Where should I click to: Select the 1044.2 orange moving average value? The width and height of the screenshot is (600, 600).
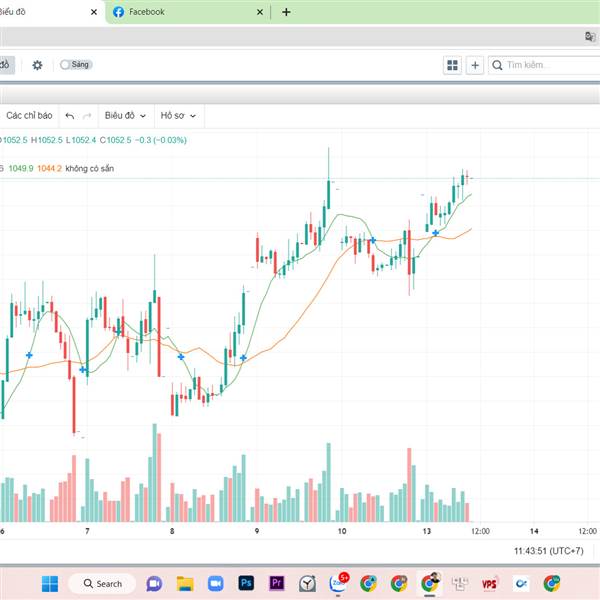pyautogui.click(x=49, y=168)
